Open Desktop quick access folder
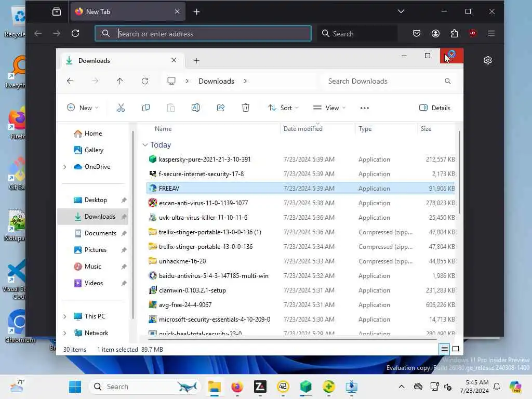The width and height of the screenshot is (532, 399). pyautogui.click(x=96, y=200)
